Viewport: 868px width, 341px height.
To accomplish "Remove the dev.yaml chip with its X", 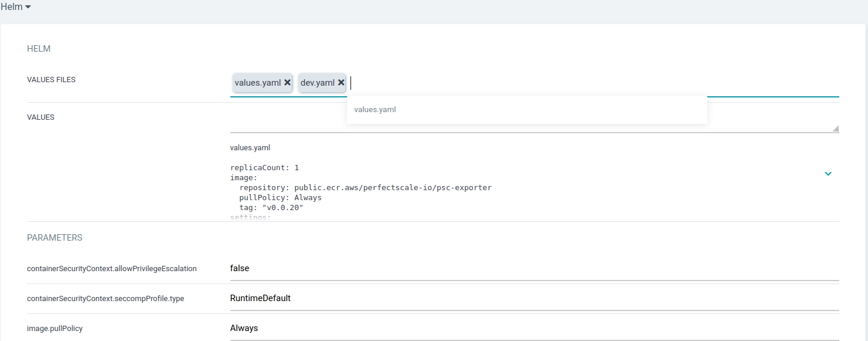I will [x=341, y=83].
